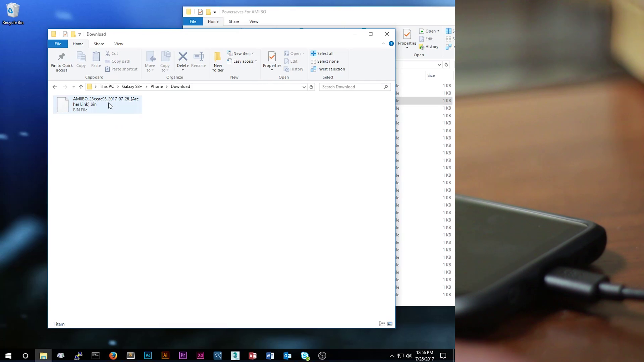Open Cortana search circle
644x362 pixels.
(25, 356)
